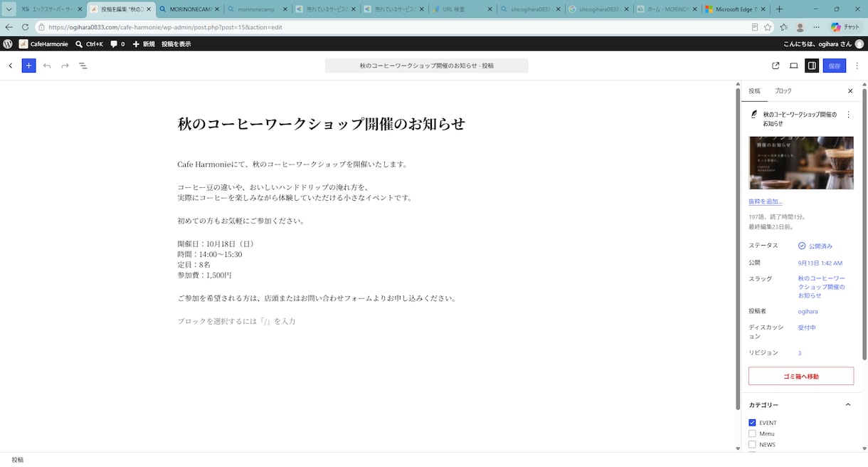Switch to the ブロック sidebar tab

point(783,91)
